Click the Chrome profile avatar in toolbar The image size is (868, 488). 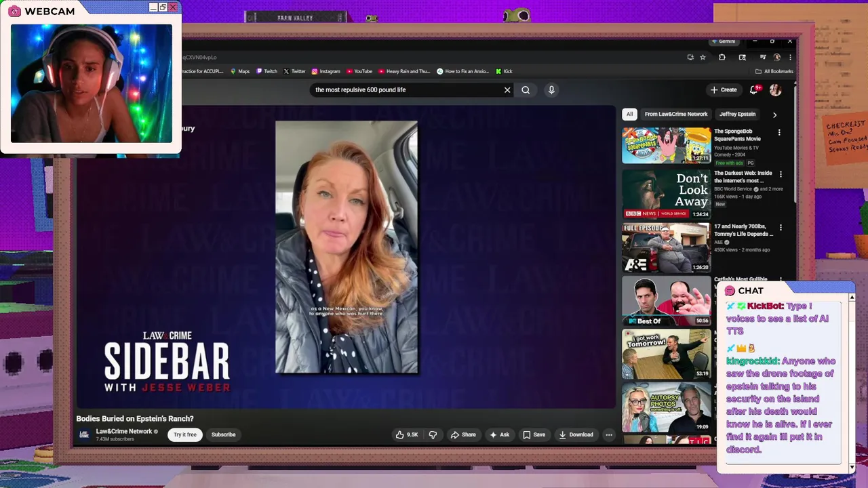777,58
